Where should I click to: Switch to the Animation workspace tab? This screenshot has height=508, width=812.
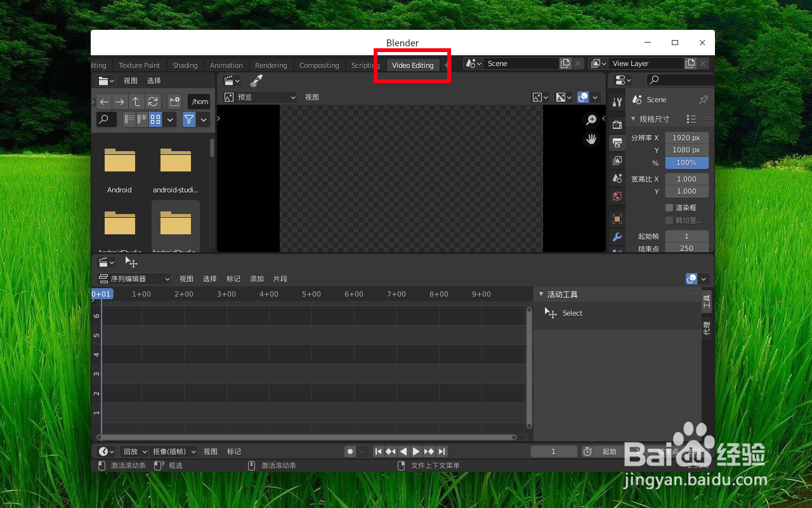point(226,65)
